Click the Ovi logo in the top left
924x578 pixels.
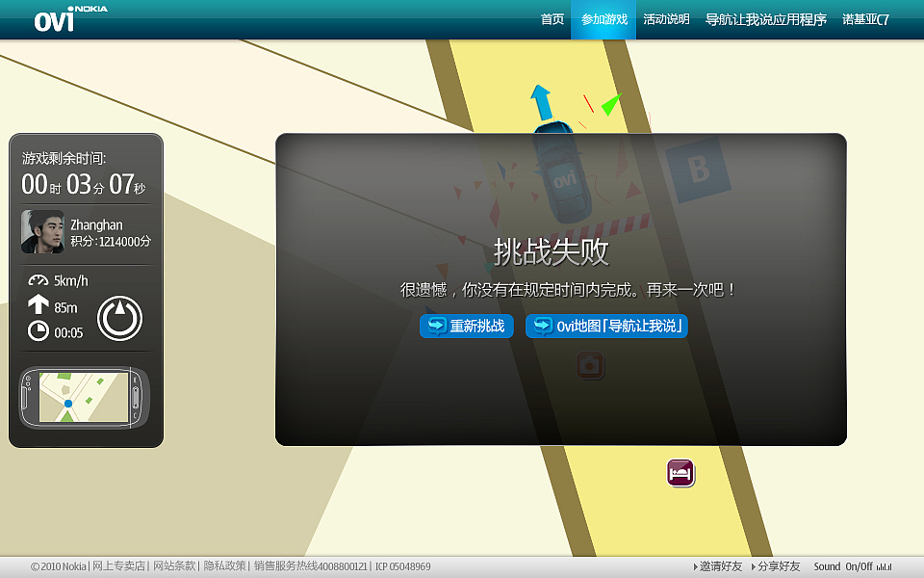(53, 17)
